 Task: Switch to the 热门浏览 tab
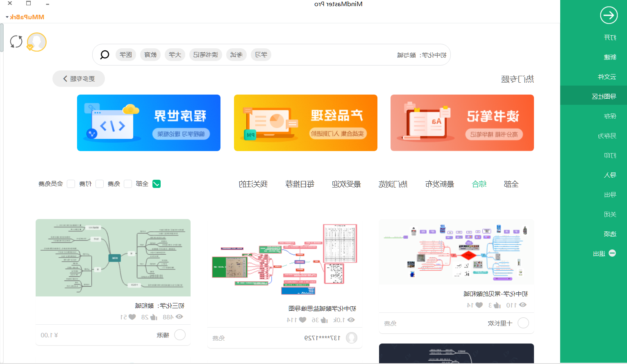393,184
